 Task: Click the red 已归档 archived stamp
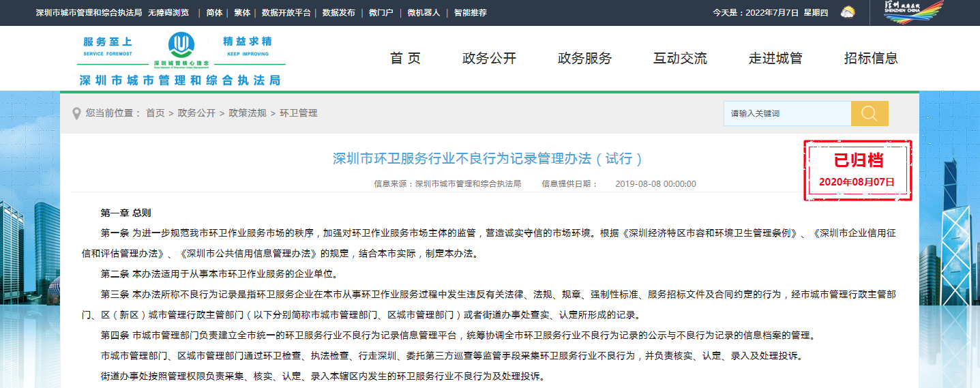[x=857, y=170]
